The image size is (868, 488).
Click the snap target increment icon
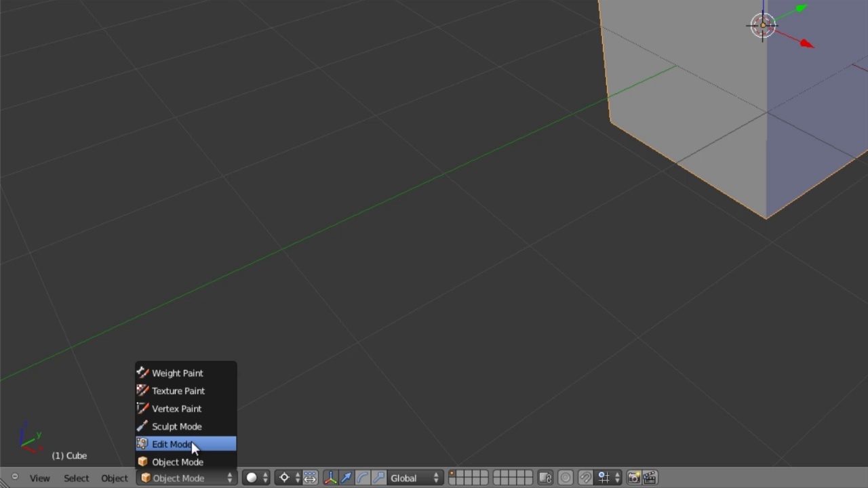pyautogui.click(x=602, y=477)
